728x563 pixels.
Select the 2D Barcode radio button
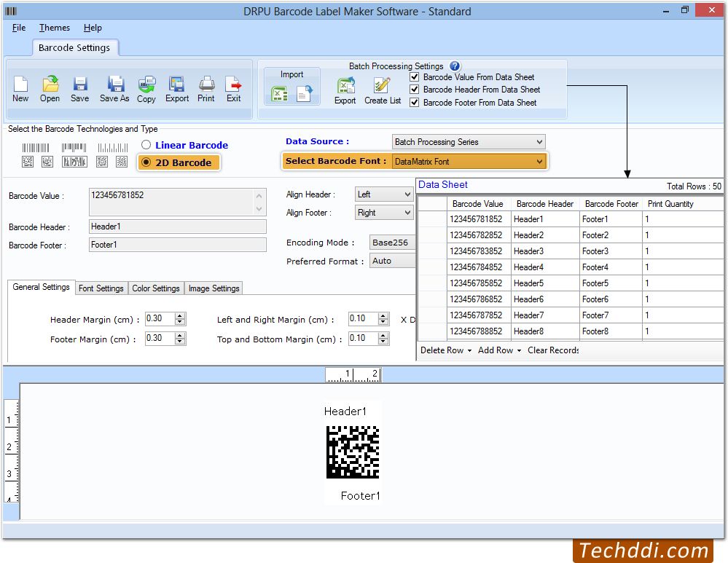point(146,162)
